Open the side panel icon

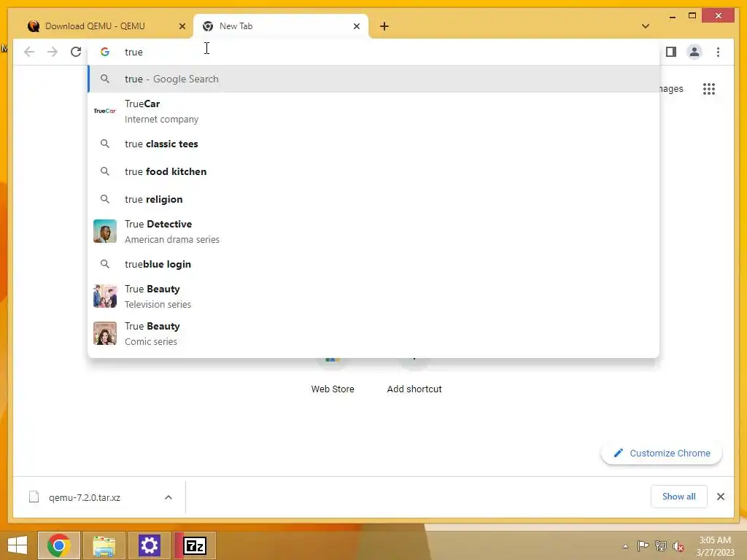coord(671,52)
